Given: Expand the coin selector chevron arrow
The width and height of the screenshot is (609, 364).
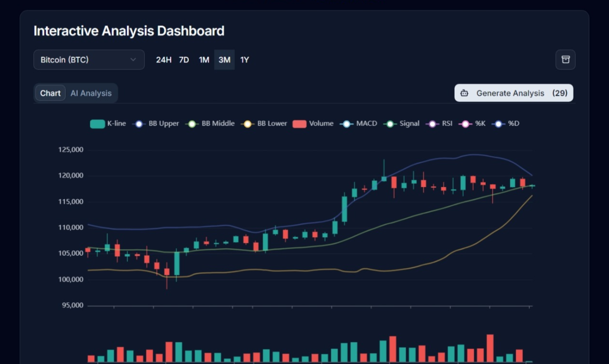Looking at the screenshot, I should (133, 60).
